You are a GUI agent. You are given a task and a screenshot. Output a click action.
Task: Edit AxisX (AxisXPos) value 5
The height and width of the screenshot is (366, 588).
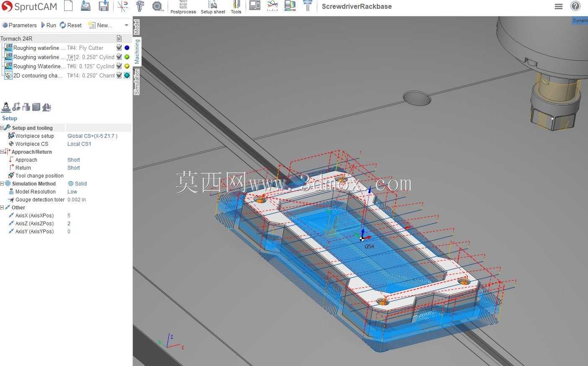[69, 215]
